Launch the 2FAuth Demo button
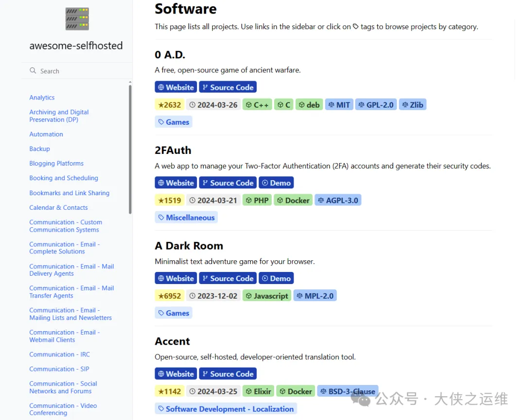Image resolution: width=525 pixels, height=420 pixels. (276, 183)
